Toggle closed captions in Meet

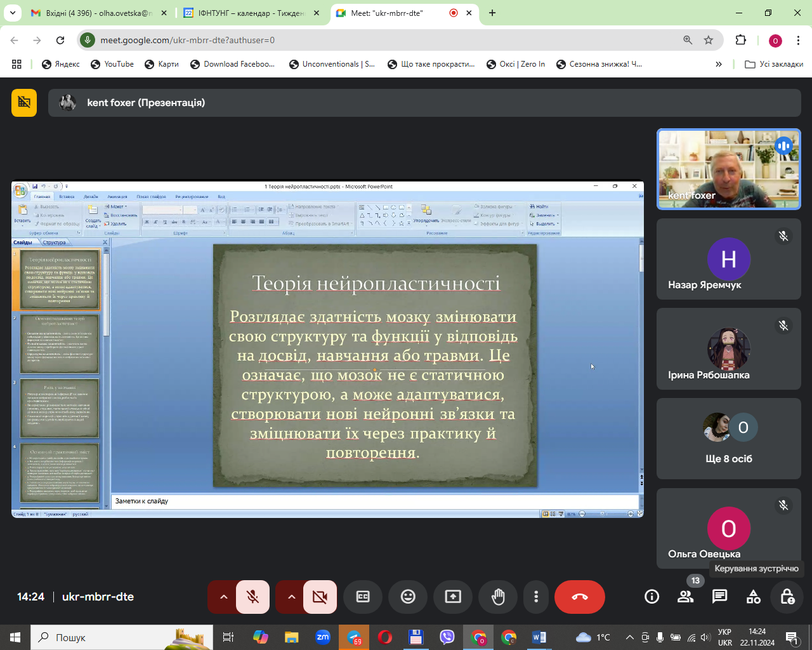[363, 597]
